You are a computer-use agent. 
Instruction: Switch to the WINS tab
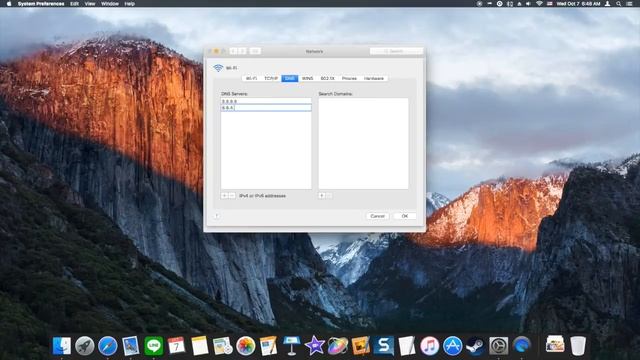(x=308, y=78)
